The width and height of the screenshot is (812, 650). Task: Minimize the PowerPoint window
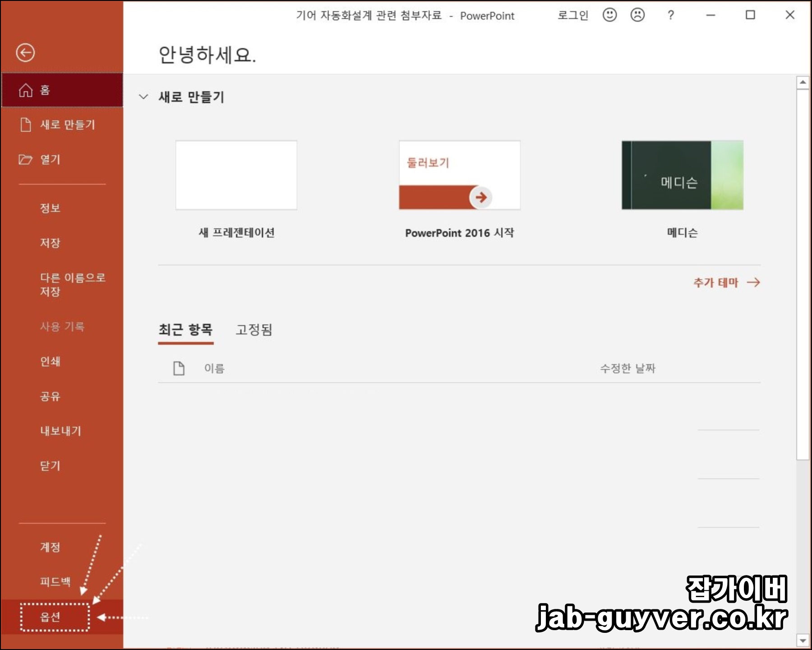[710, 15]
